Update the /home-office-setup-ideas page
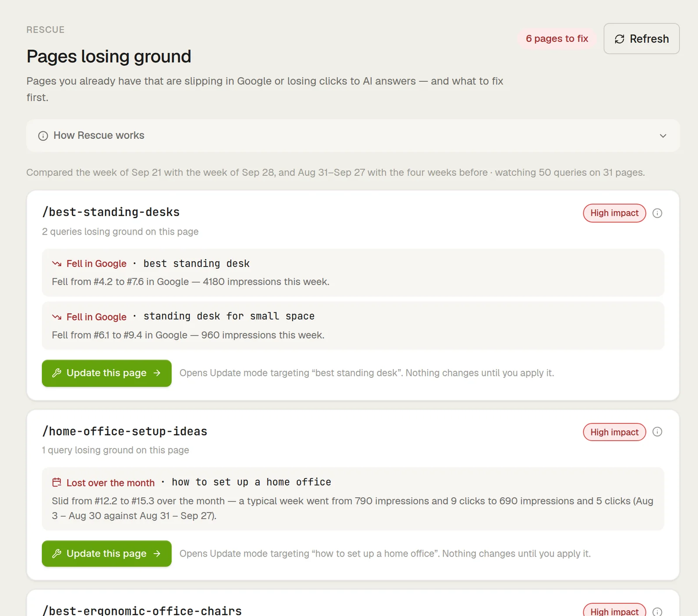This screenshot has width=698, height=616. click(106, 554)
